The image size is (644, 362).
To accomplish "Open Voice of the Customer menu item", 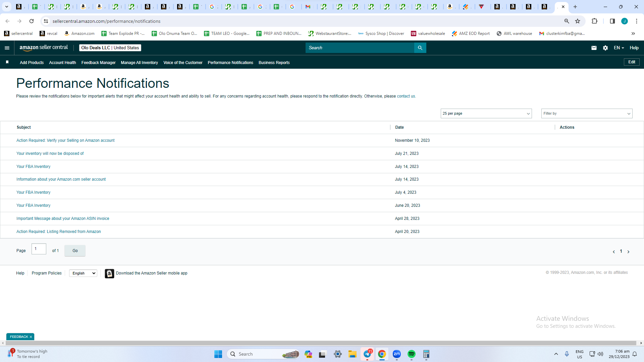I will click(x=183, y=63).
